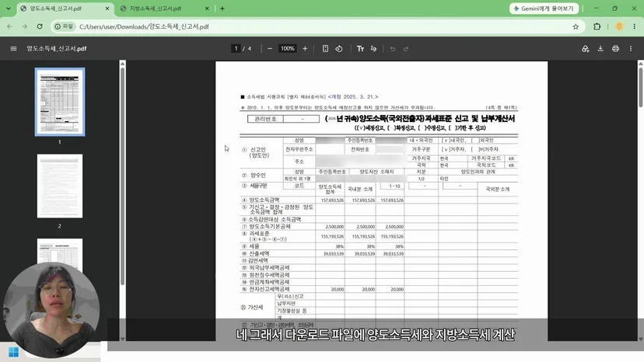644x362 pixels.
Task: Go back to previous page
Action: pos(10,26)
